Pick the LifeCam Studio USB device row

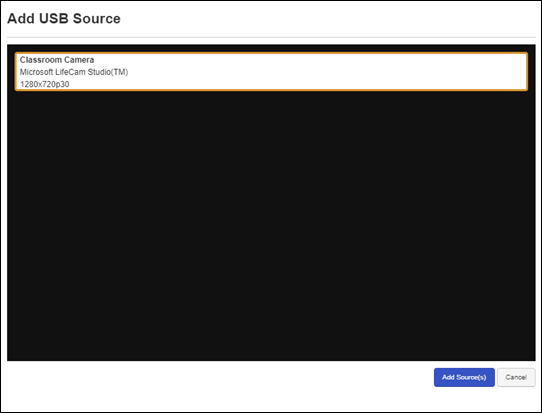(x=271, y=72)
